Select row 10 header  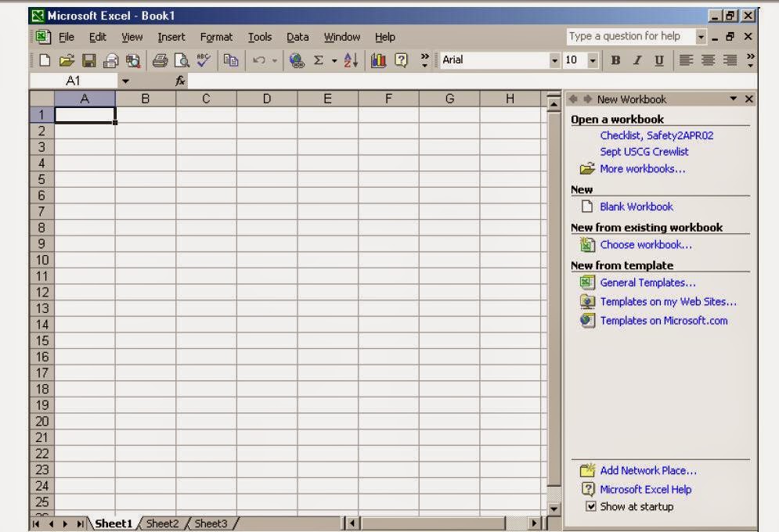coord(41,260)
